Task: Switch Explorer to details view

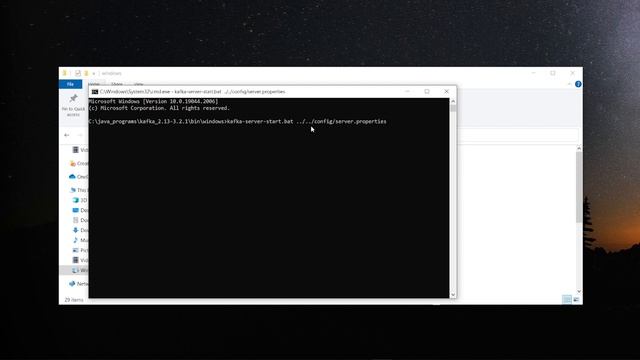Action: pos(567,300)
